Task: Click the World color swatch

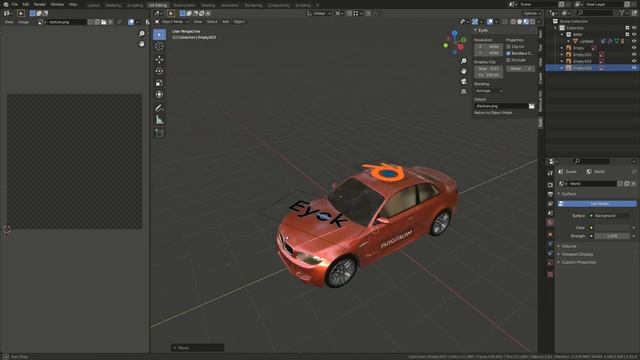Action: [612, 228]
